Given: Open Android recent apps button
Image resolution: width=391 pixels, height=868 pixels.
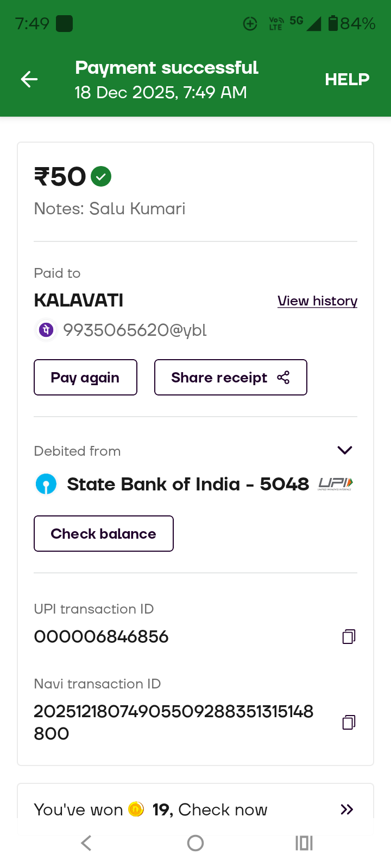Looking at the screenshot, I should [x=304, y=843].
